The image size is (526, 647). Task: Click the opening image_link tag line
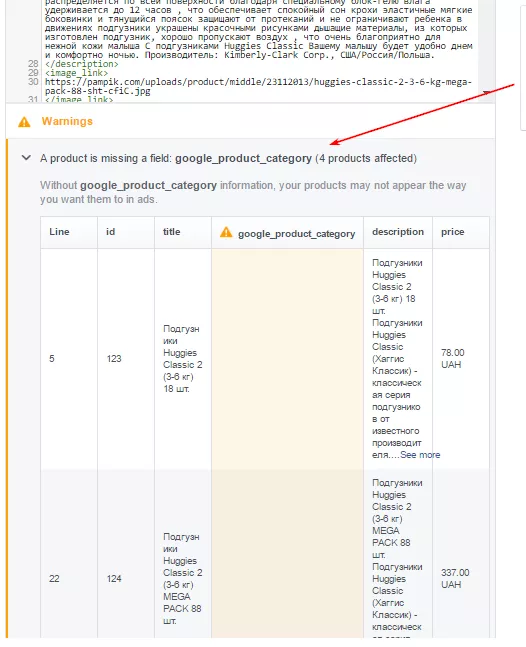tap(76, 73)
